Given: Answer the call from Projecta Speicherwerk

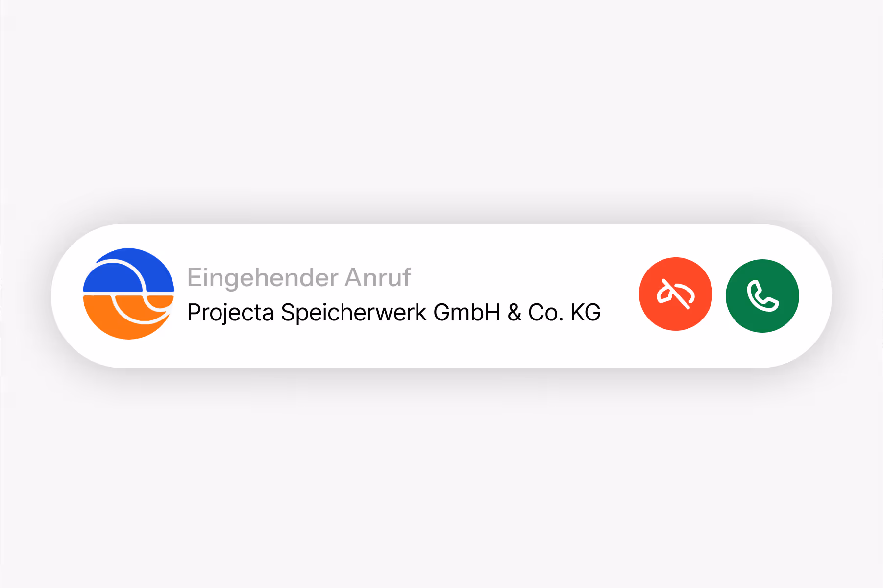Looking at the screenshot, I should click(x=762, y=295).
